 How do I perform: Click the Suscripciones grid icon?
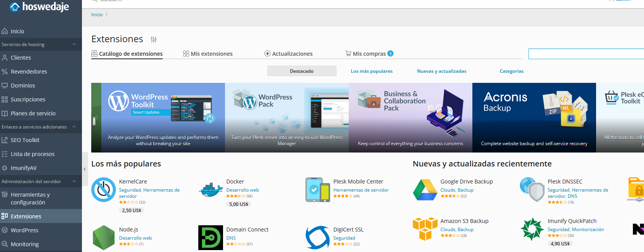(5, 99)
